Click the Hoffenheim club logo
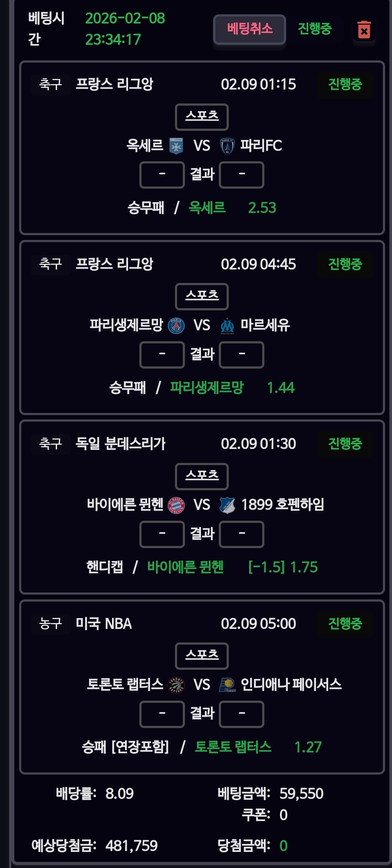Viewport: 392px width, 868px height. coord(227,505)
